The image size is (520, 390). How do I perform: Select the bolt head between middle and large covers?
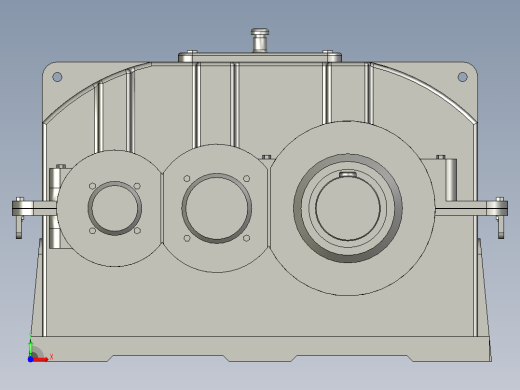(x=266, y=157)
